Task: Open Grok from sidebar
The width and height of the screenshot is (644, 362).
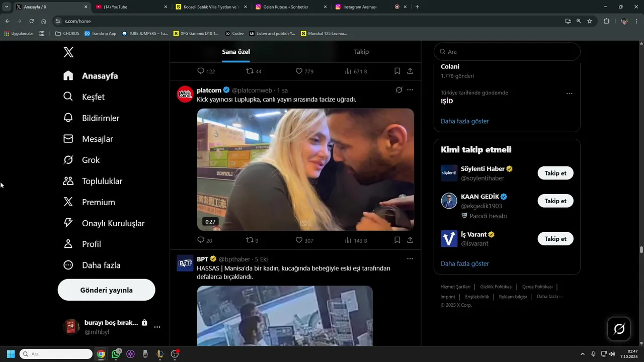Action: pos(82,160)
